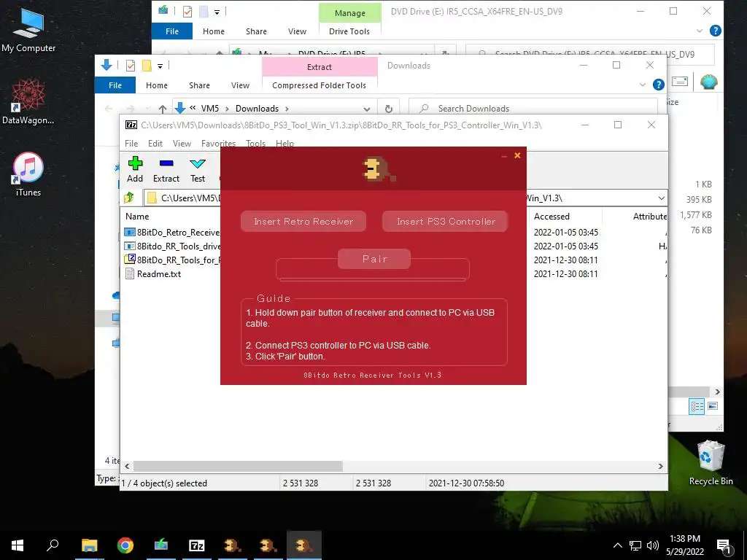Expand the Downloads window ribbon chevron
Viewport: 747px width, 560px height.
click(643, 85)
